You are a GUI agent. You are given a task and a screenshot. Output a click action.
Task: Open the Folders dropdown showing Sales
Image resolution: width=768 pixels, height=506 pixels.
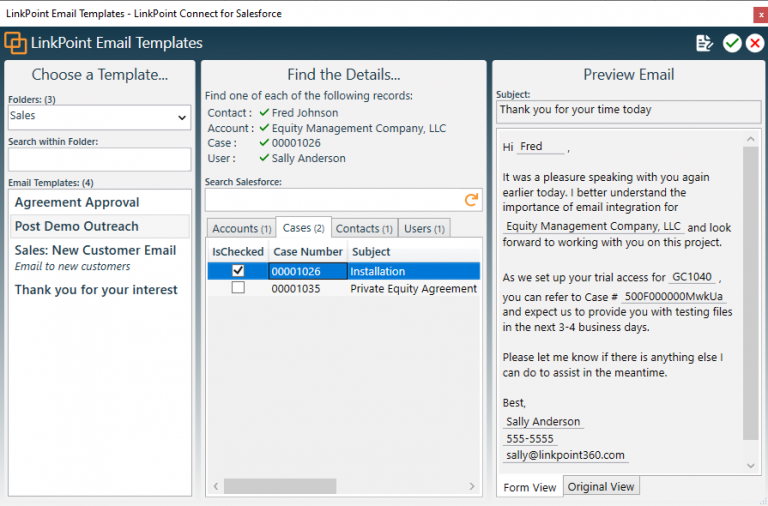point(99,117)
